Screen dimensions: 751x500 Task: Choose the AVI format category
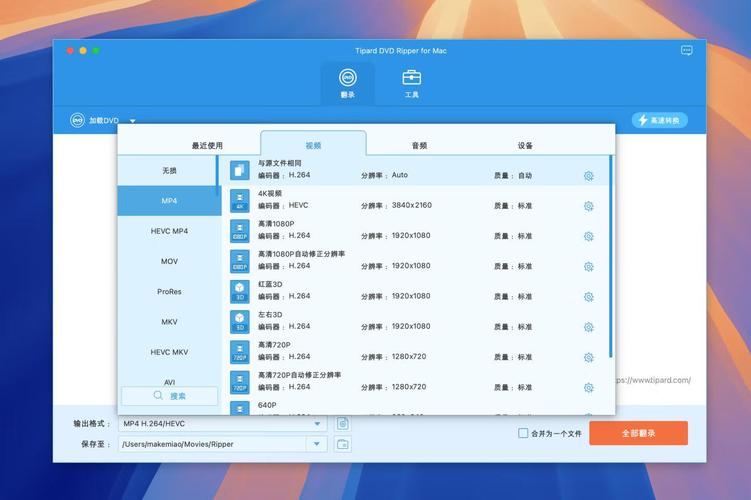(169, 382)
